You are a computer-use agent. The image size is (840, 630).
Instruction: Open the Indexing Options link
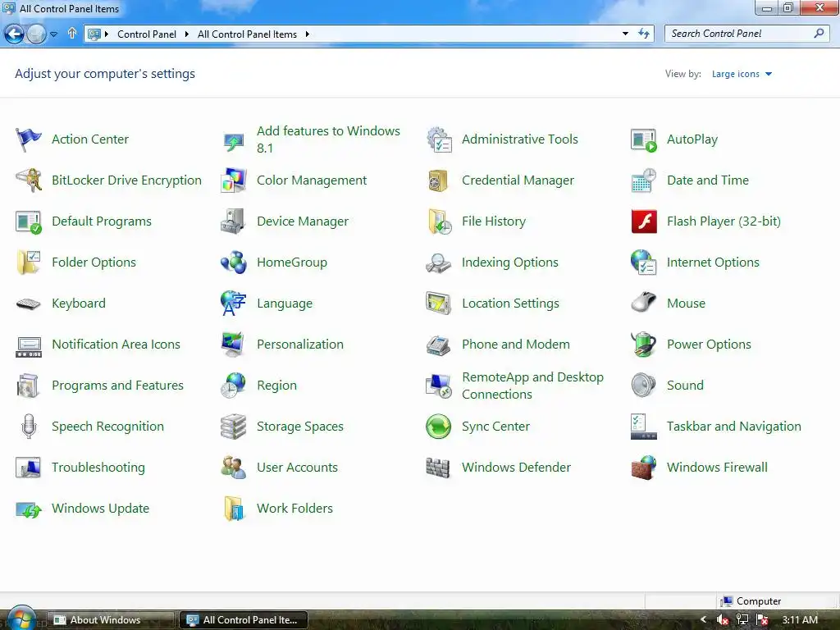[x=510, y=262]
